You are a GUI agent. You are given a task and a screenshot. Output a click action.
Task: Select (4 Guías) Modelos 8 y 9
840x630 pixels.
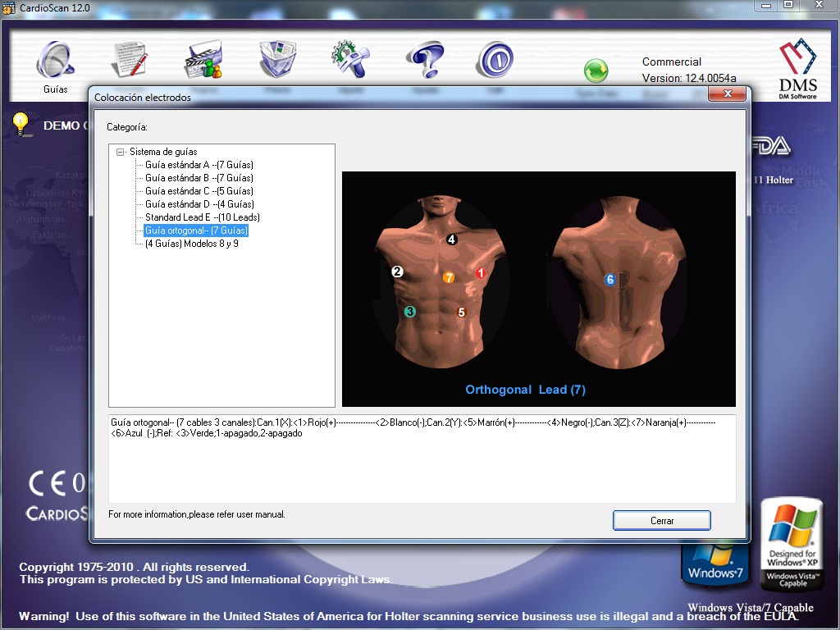pyautogui.click(x=192, y=244)
